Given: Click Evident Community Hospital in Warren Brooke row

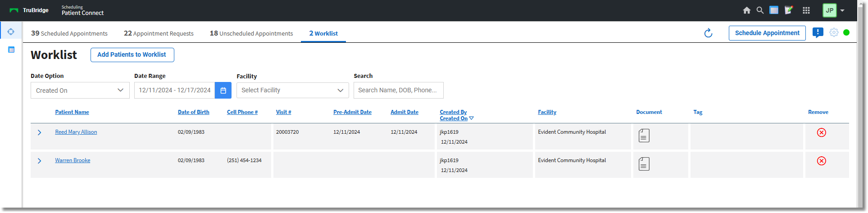Looking at the screenshot, I should point(572,160).
